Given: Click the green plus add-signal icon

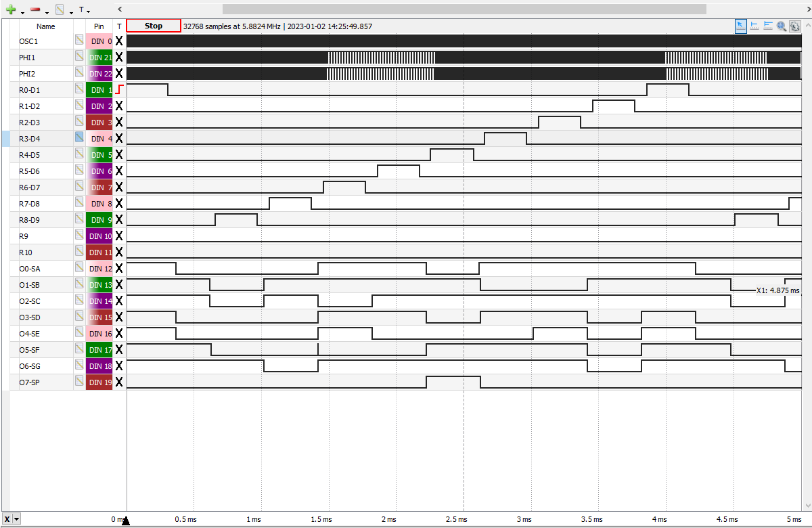Looking at the screenshot, I should coord(11,10).
